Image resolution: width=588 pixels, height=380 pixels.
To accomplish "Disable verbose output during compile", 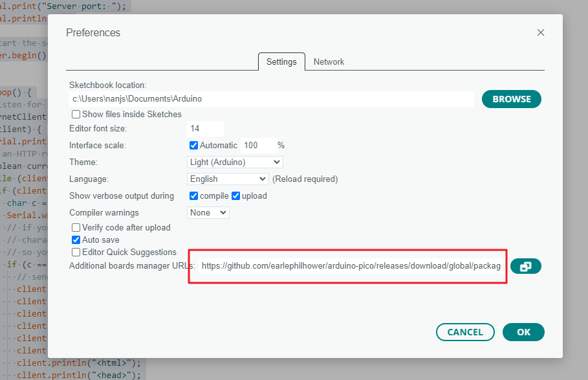I will click(193, 196).
